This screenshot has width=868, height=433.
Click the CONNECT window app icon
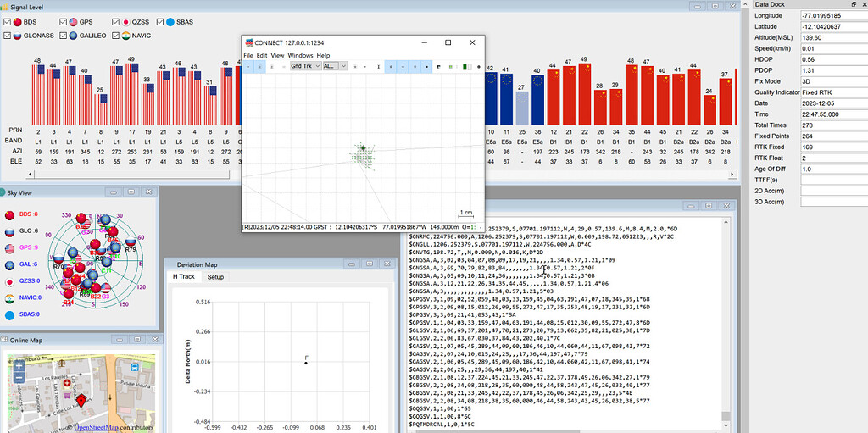tap(248, 42)
